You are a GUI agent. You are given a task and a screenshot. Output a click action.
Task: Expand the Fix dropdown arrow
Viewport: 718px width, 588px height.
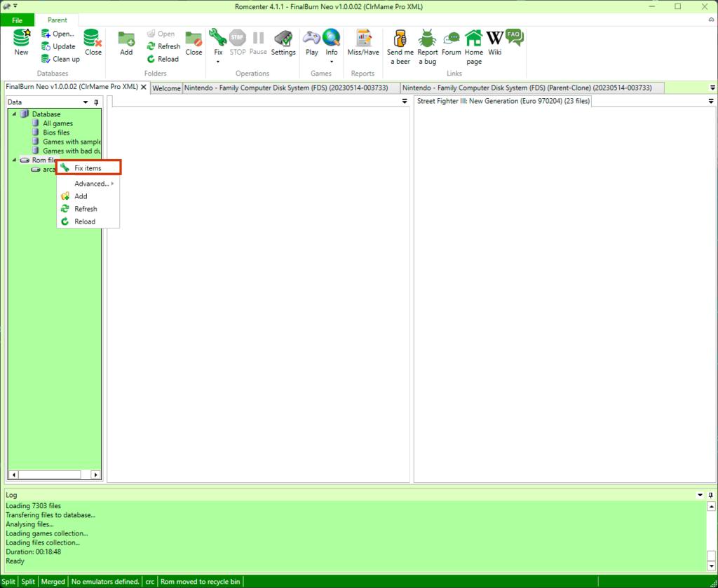pos(218,61)
